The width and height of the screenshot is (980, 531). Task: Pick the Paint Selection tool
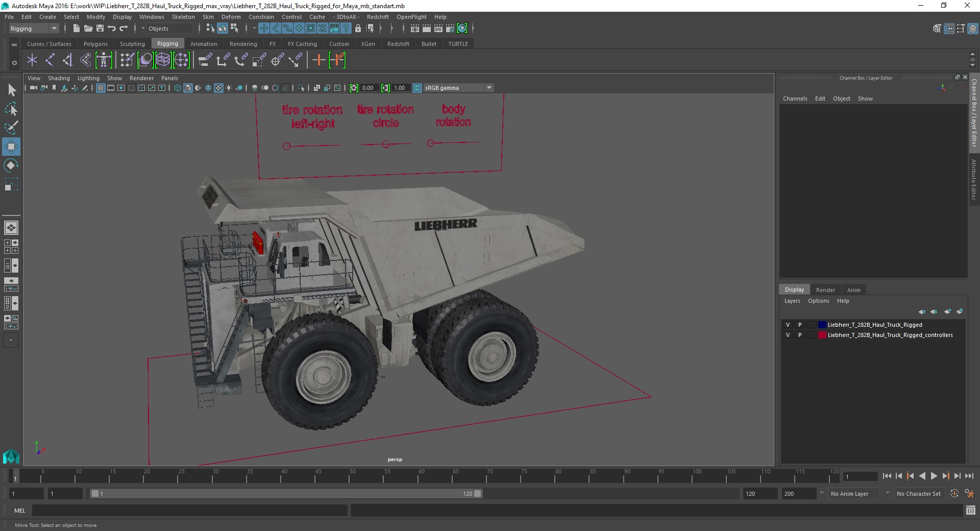[x=11, y=128]
